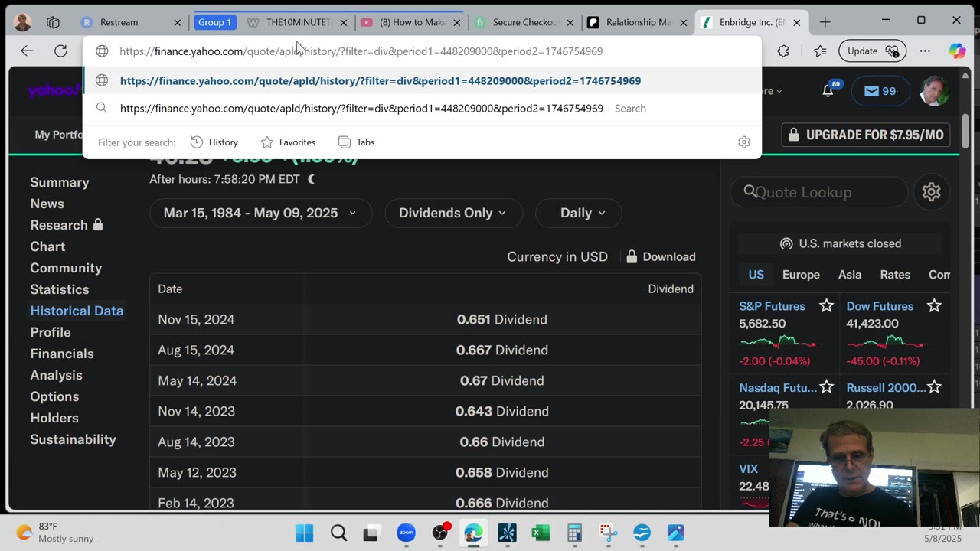Open Zoom from the taskbar
This screenshot has height=551, width=980.
[x=406, y=533]
